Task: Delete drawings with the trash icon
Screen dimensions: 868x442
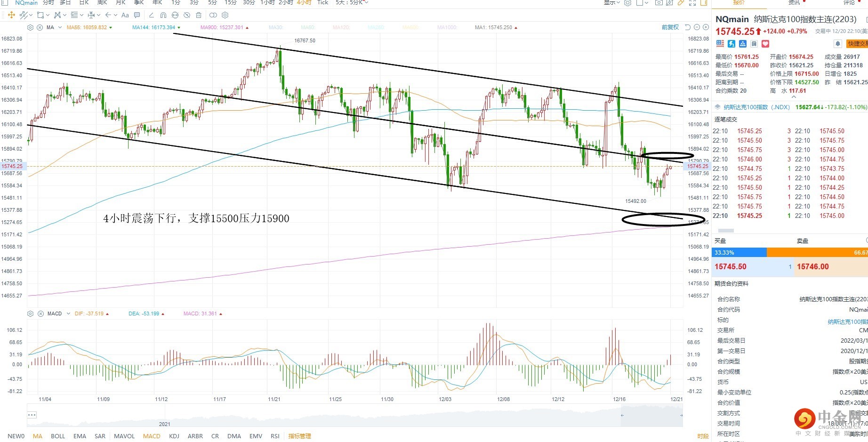Action: (x=199, y=15)
